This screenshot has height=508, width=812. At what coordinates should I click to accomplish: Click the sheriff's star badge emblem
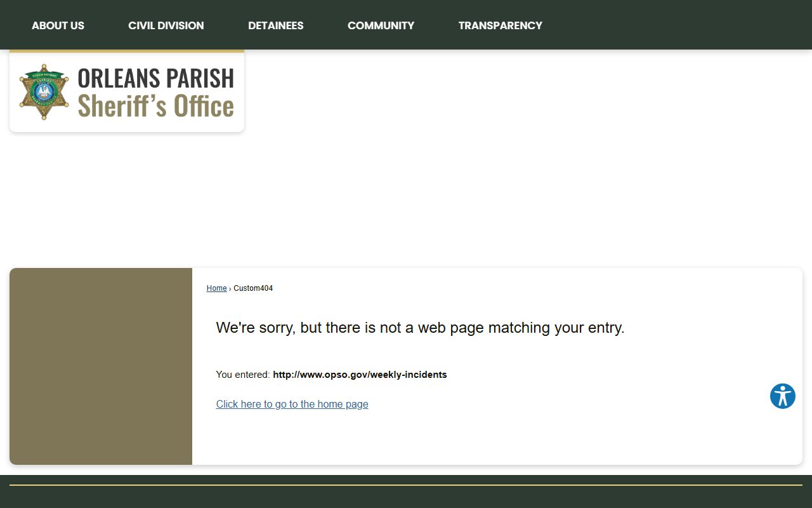[x=44, y=92]
